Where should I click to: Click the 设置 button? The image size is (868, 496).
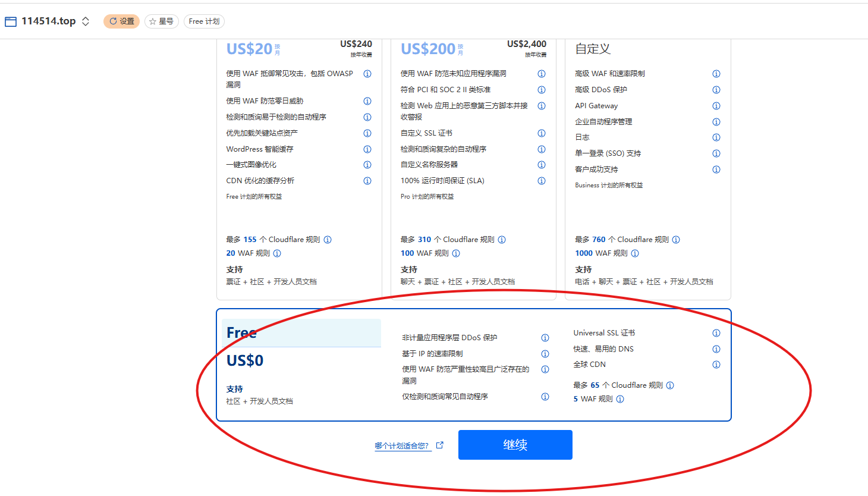coord(122,21)
